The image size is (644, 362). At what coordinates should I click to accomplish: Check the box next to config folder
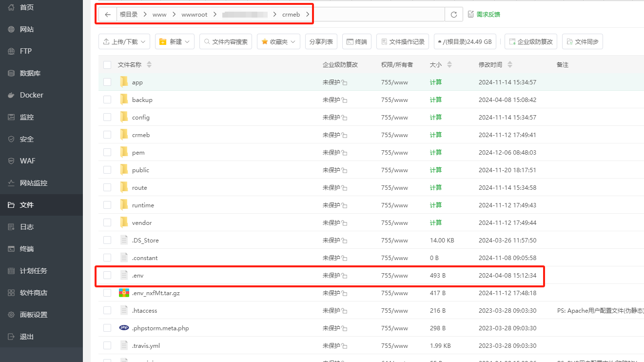coord(107,118)
